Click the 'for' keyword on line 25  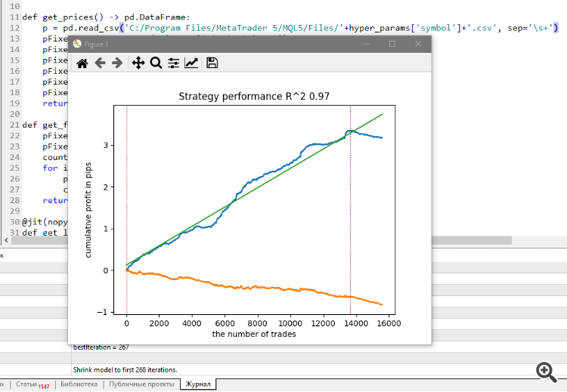click(x=50, y=168)
